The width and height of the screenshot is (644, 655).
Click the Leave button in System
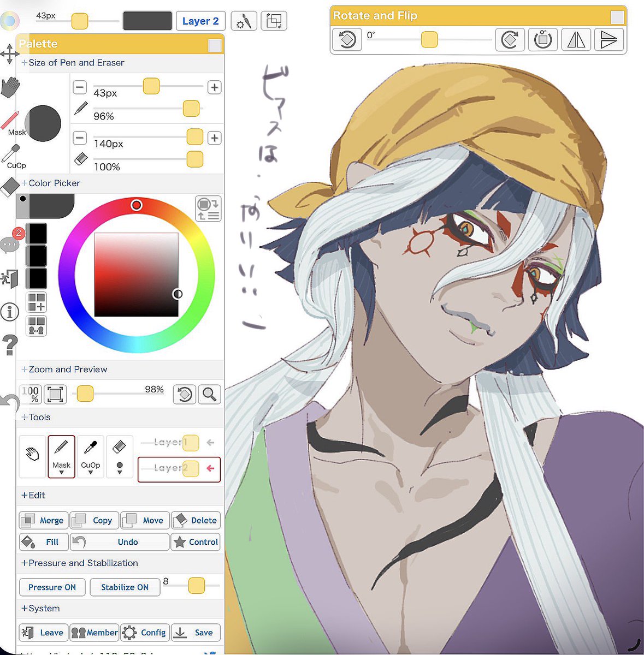click(x=44, y=633)
